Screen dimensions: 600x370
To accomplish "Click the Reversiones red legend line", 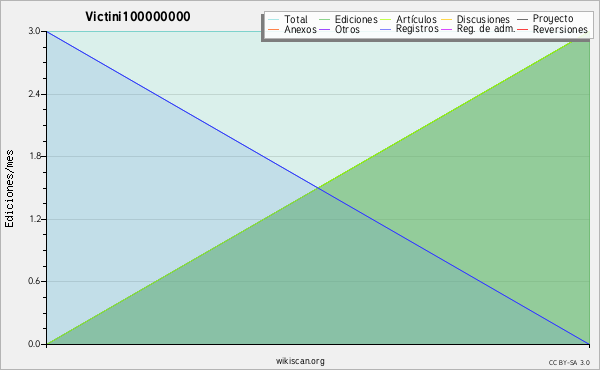I will tap(522, 29).
